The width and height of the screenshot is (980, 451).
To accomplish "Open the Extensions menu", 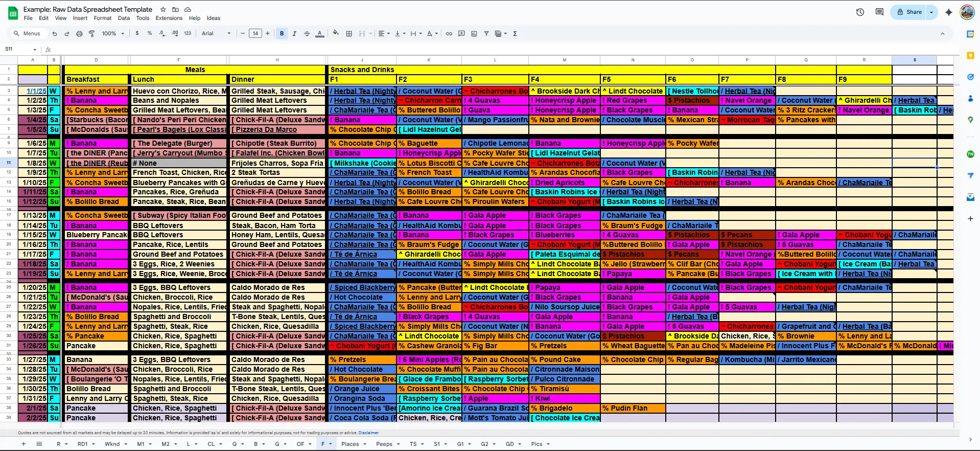I will 169,18.
